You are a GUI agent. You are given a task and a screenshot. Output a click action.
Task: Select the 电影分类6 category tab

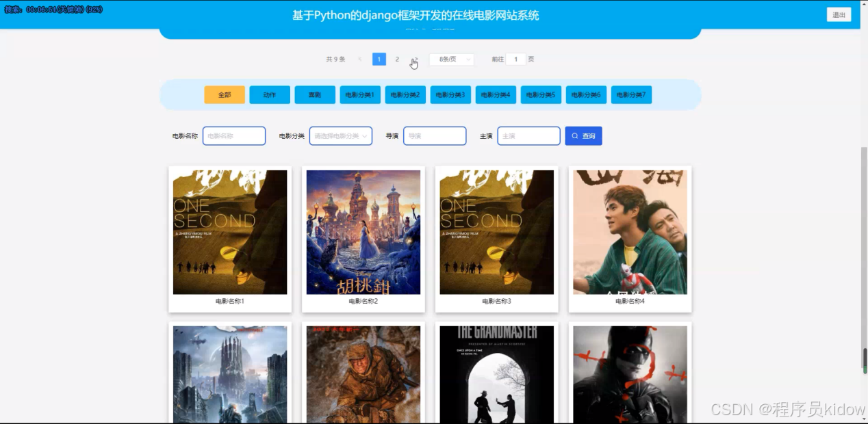pos(586,95)
